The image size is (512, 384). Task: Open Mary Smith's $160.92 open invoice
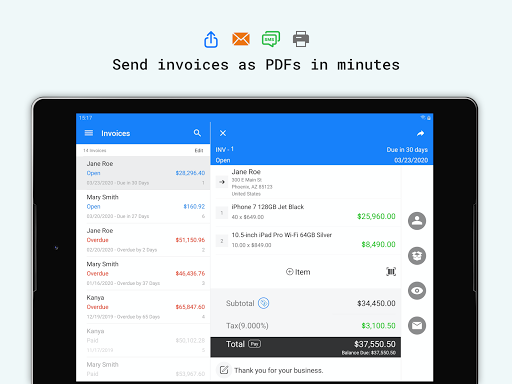click(143, 207)
